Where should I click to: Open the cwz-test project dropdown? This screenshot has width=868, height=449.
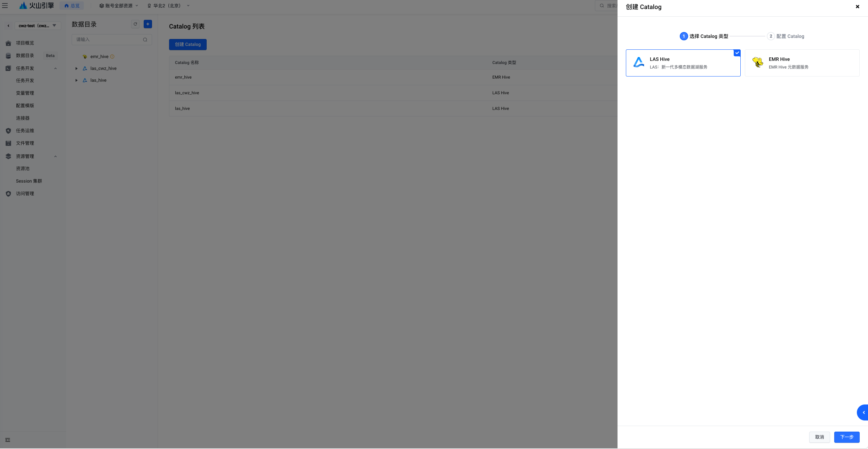tap(38, 26)
